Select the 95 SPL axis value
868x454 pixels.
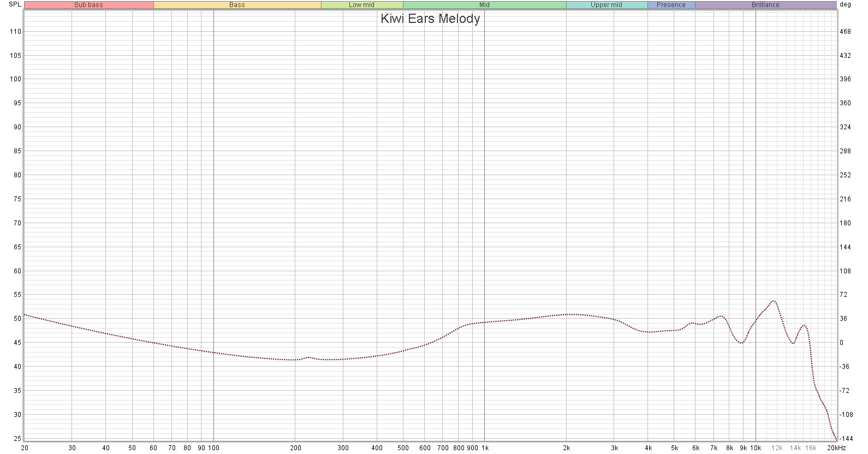17,103
